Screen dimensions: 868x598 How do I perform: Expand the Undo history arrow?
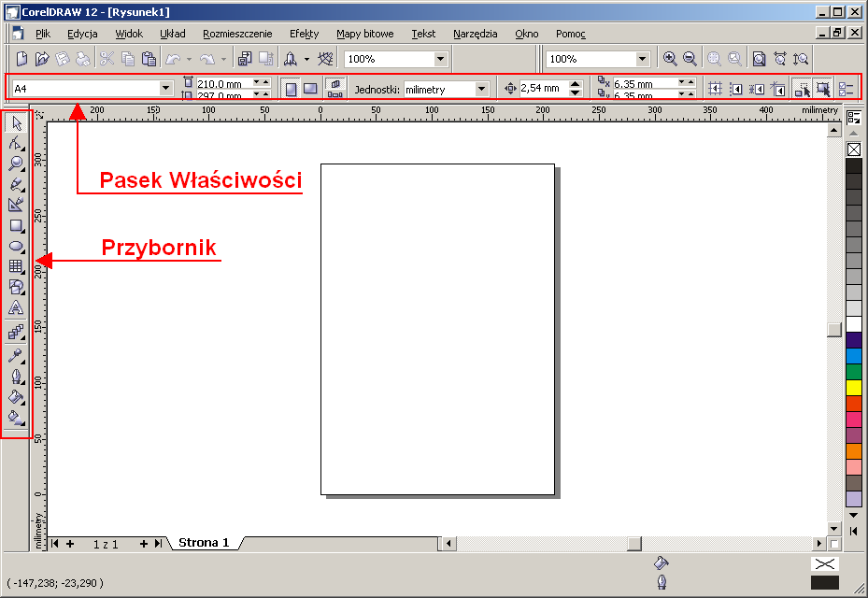(x=189, y=59)
